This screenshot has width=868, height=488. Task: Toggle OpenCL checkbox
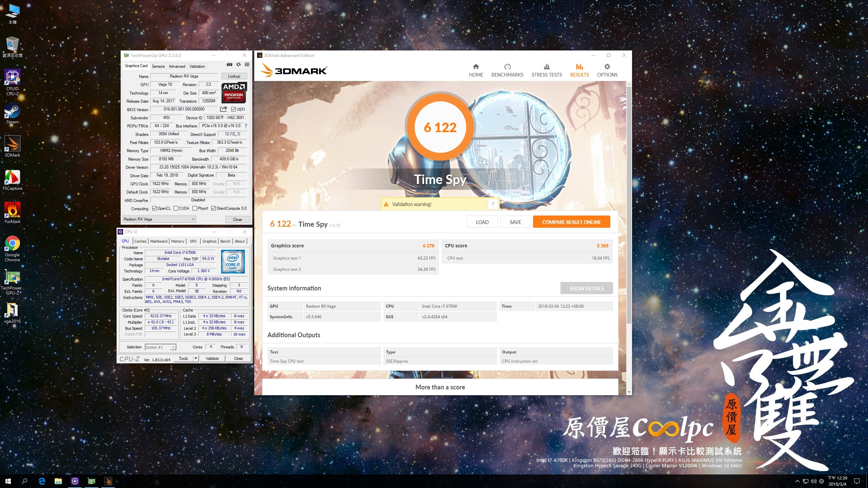pos(154,208)
